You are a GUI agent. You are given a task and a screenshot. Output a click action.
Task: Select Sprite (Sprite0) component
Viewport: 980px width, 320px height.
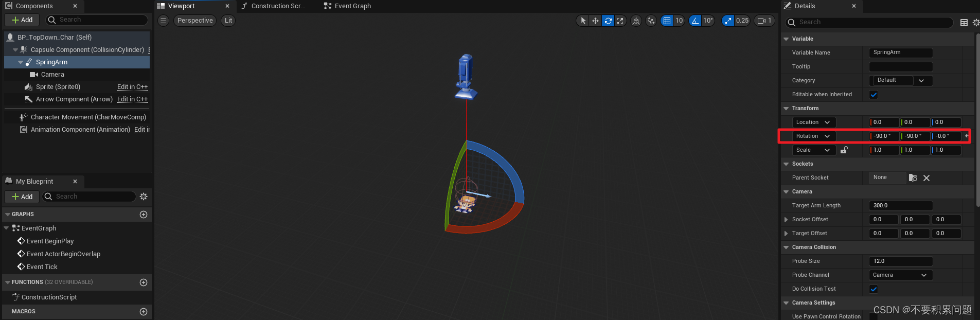click(x=58, y=87)
